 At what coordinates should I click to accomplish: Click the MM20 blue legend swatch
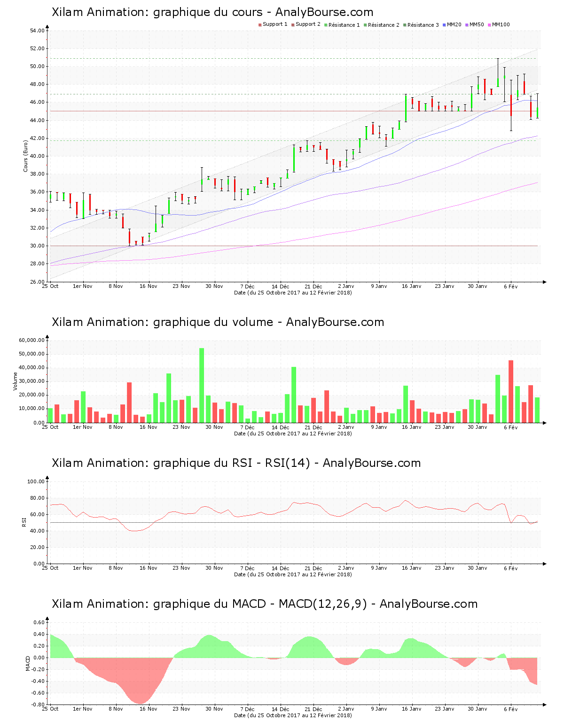coord(444,25)
